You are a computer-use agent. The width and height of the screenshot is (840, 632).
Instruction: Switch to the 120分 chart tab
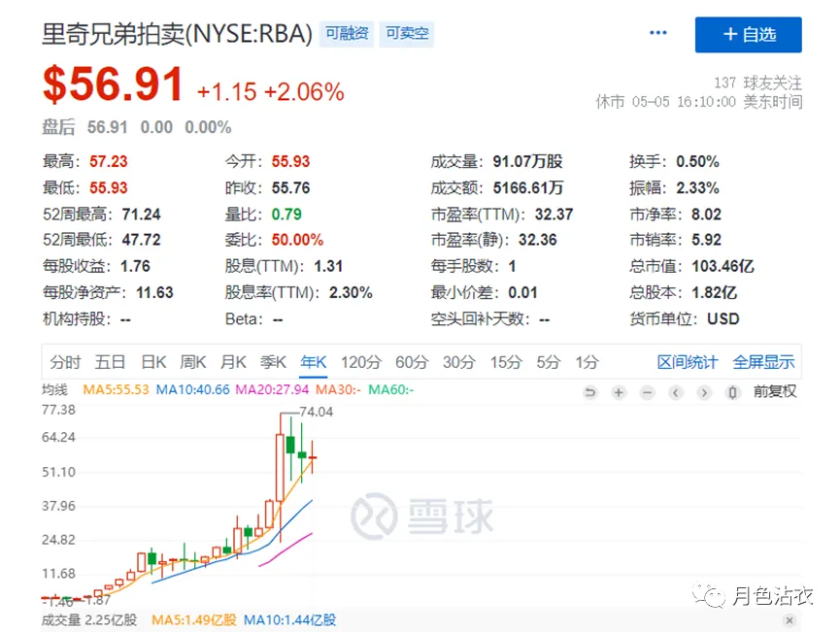(361, 362)
